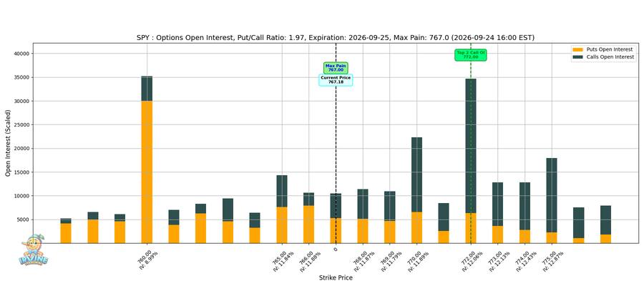This screenshot has width=644, height=286.
Task: Click the '10000' y-axis tick label
Action: (x=23, y=196)
